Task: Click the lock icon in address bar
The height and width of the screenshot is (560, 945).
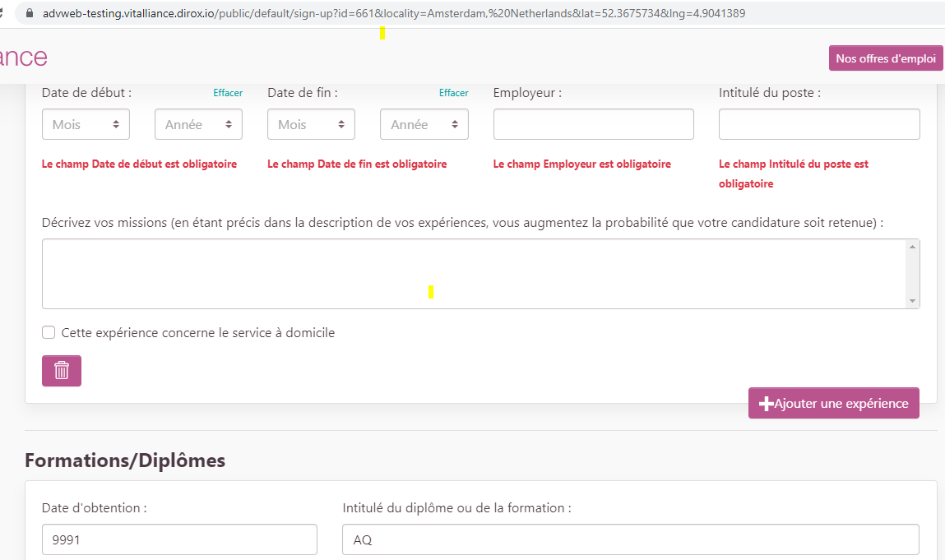Action: pyautogui.click(x=29, y=12)
